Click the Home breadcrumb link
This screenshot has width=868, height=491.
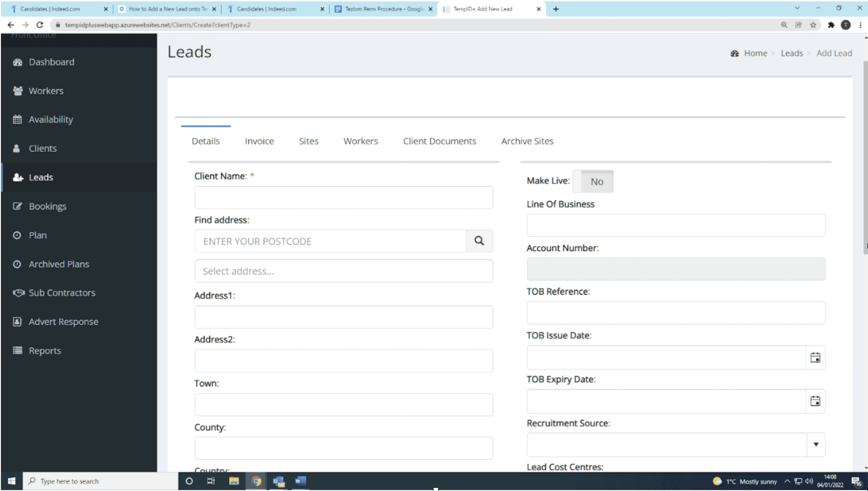(x=755, y=53)
